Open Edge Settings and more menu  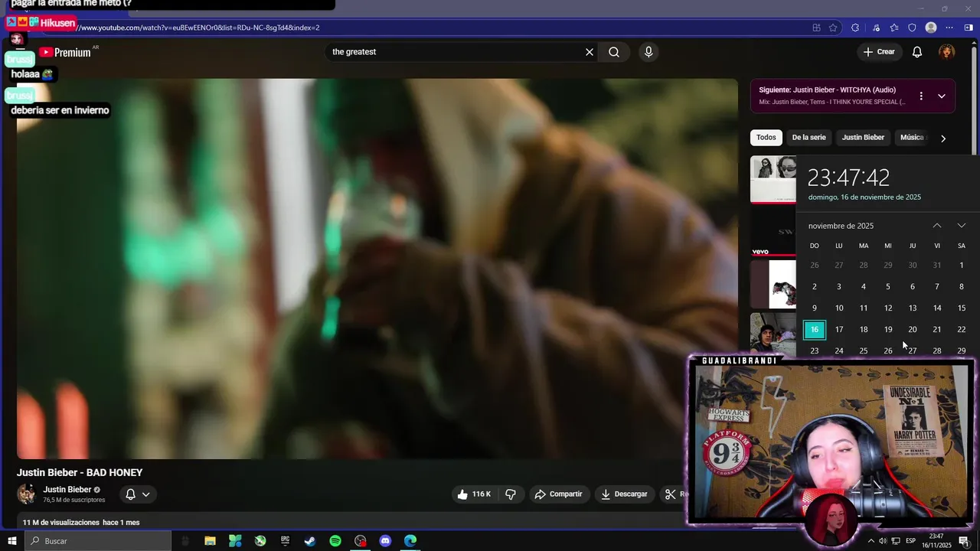coord(949,28)
